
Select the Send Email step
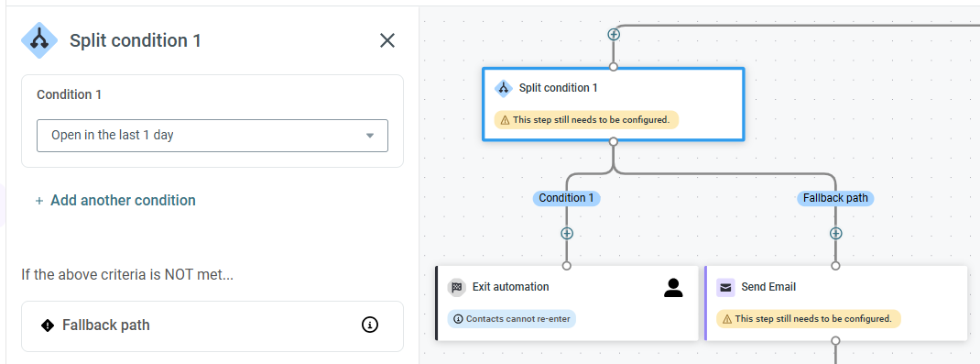tap(836, 303)
